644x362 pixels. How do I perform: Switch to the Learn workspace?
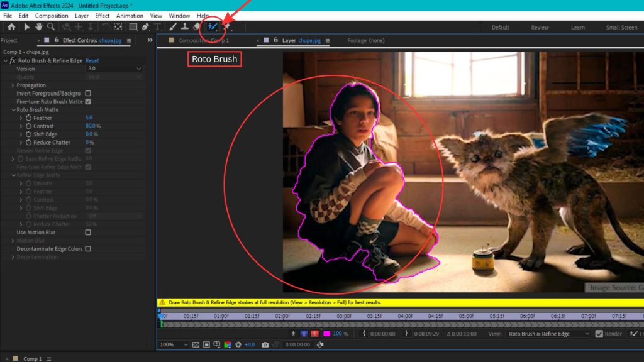click(578, 28)
